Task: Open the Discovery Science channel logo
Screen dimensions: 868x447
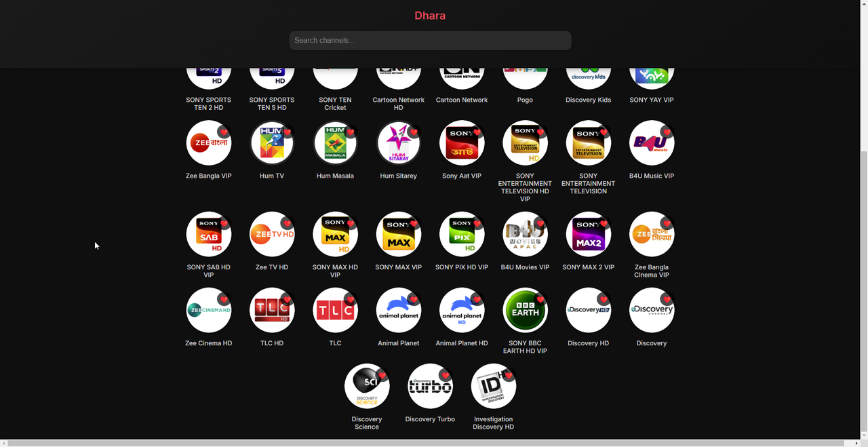Action: (x=367, y=387)
